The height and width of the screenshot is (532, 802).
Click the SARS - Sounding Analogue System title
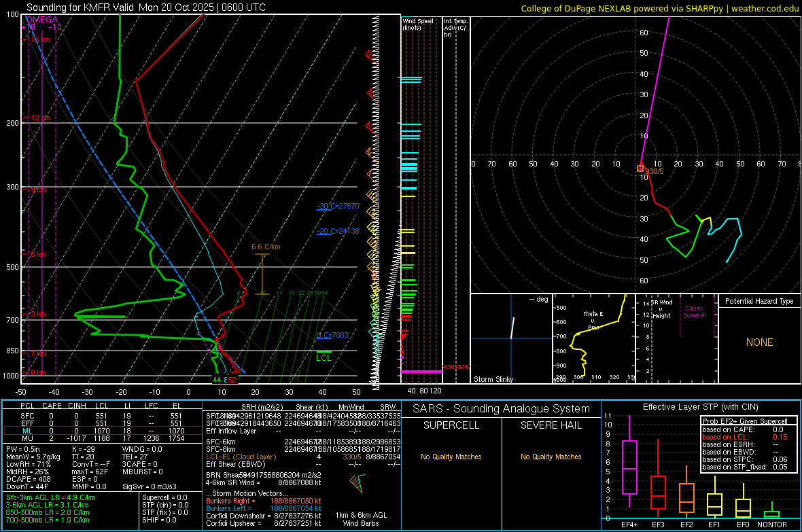[502, 408]
